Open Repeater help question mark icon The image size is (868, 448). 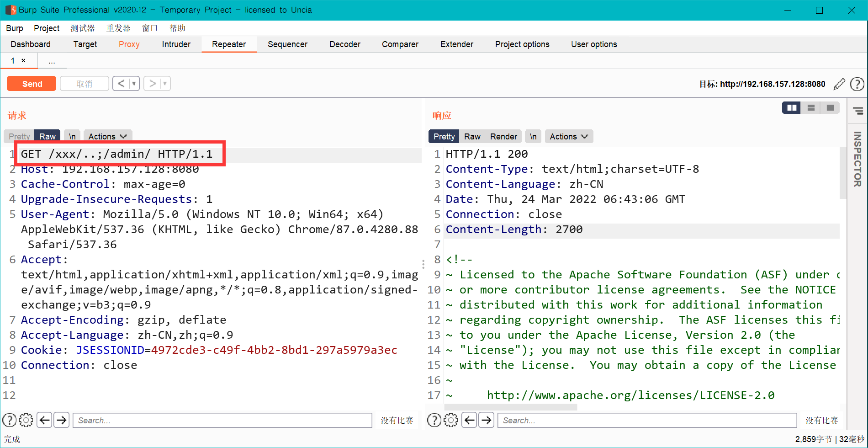[x=857, y=84]
